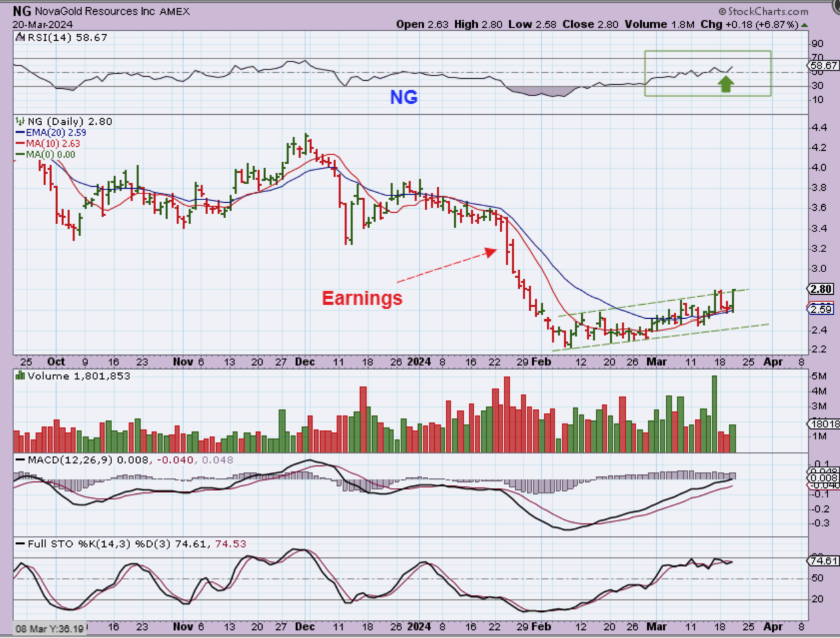Click the High 2.80 value in header
This screenshot has width=840, height=638.
pyautogui.click(x=478, y=24)
